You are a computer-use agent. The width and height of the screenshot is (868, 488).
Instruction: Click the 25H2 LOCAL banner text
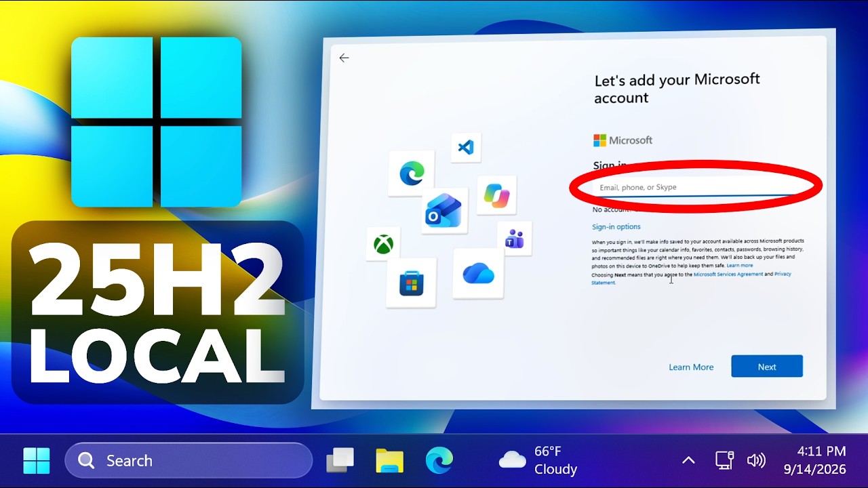click(157, 312)
